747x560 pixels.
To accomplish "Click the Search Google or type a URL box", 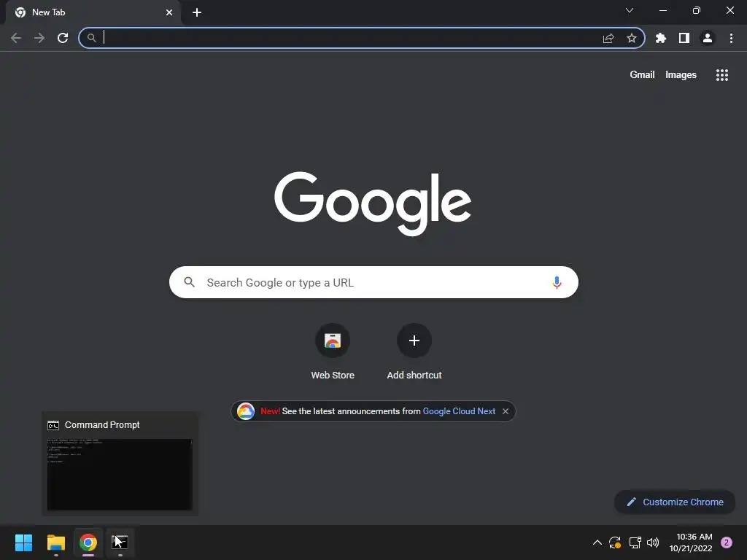I will coord(373,282).
